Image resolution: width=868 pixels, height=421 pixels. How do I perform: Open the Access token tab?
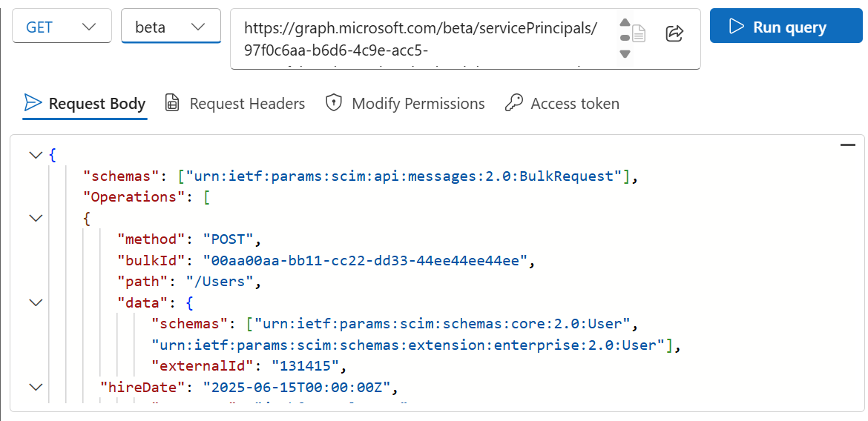(562, 104)
